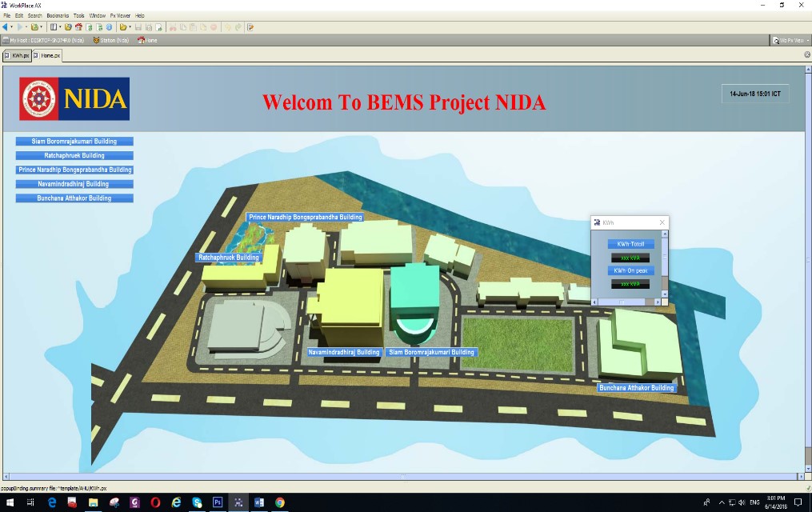Open Skype from the taskbar
Screen dimensions: 812x512
pyautogui.click(x=197, y=502)
